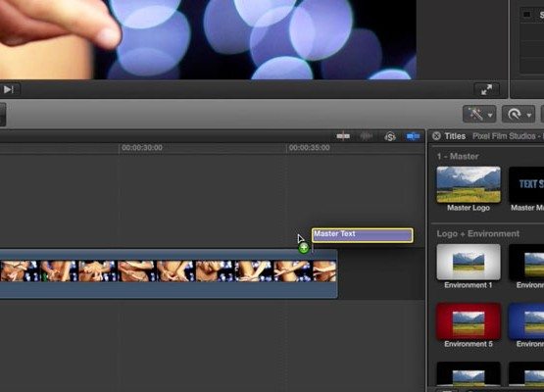The image size is (544, 392).
Task: Click the 00:00:30:00 mark on the ruler
Action: [x=142, y=148]
